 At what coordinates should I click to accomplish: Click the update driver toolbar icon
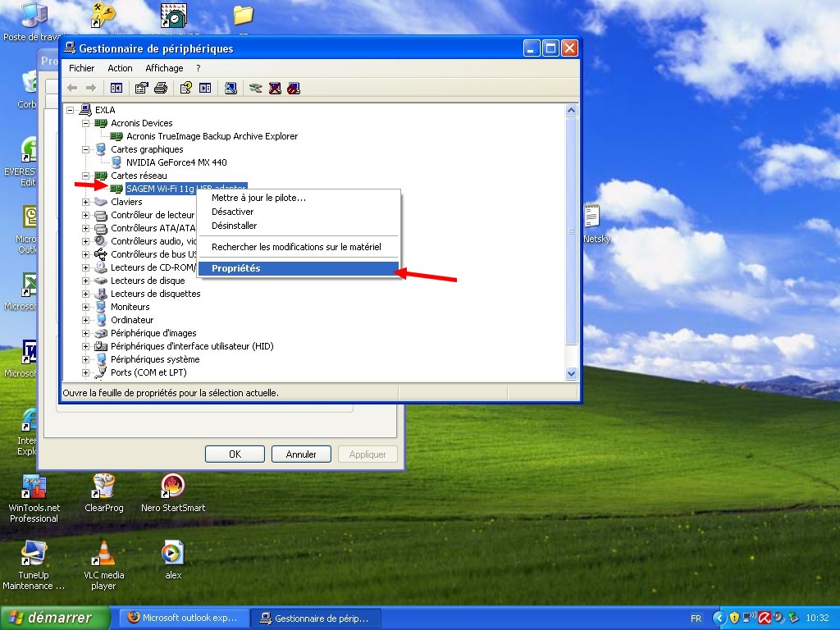coord(256,88)
